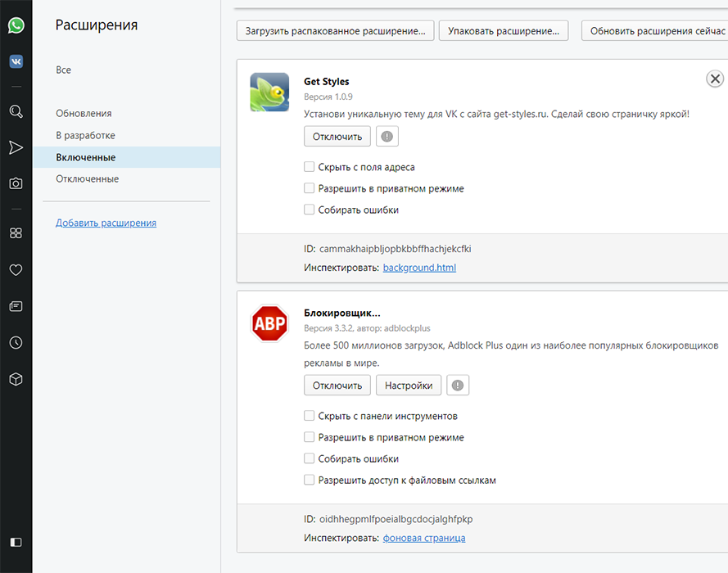
Task: Open Speed Dial grid icon
Action: coord(16,233)
